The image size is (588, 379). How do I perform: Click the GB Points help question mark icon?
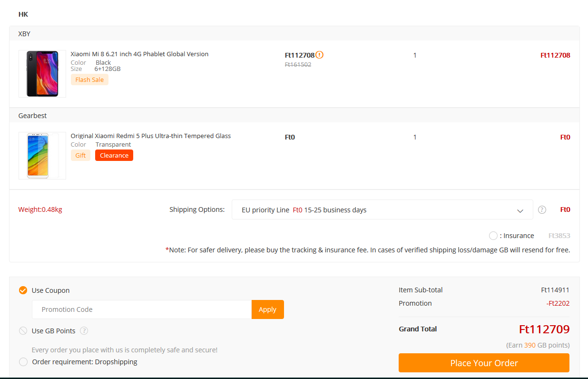[84, 331]
